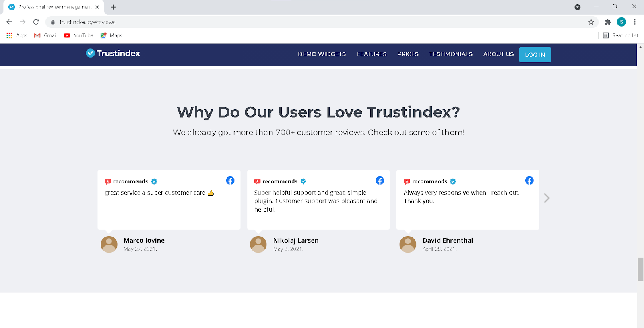The height and width of the screenshot is (328, 644).
Task: Click the name Nikolaj Larsen
Action: click(296, 241)
